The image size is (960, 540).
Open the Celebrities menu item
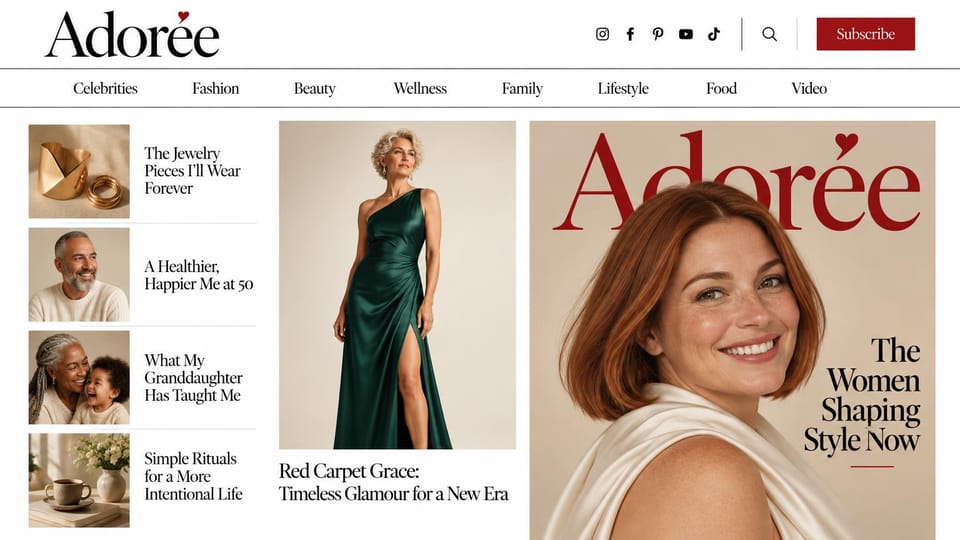pyautogui.click(x=105, y=89)
